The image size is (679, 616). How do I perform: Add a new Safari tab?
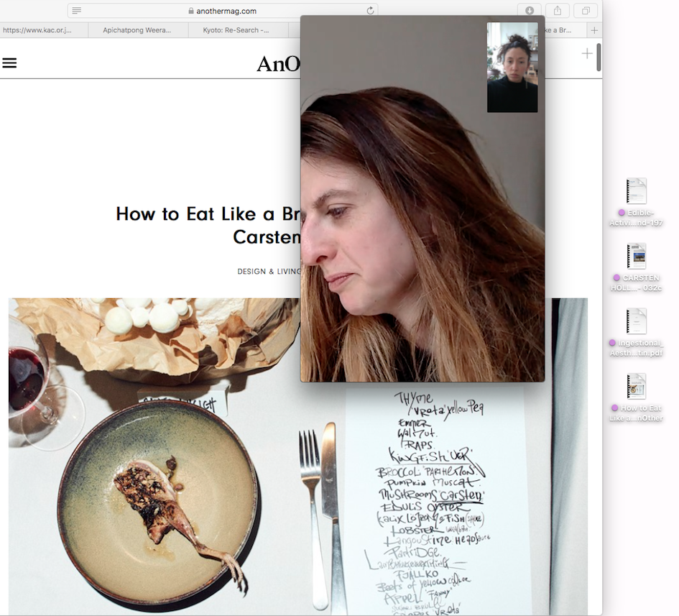pyautogui.click(x=594, y=30)
